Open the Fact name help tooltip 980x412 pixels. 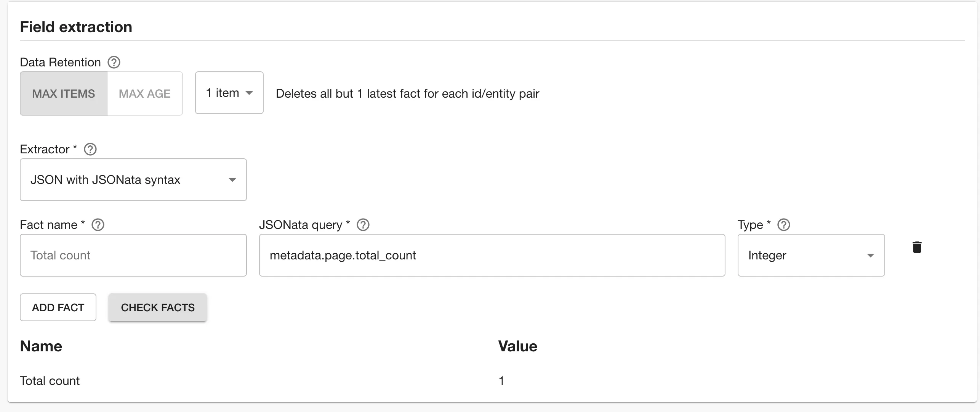click(x=98, y=225)
